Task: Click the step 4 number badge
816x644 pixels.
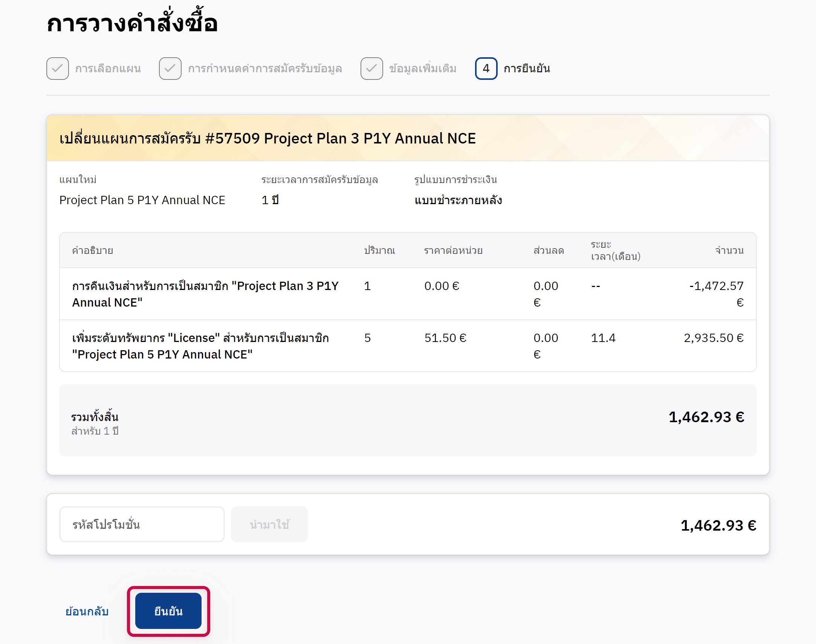Action: (x=486, y=68)
